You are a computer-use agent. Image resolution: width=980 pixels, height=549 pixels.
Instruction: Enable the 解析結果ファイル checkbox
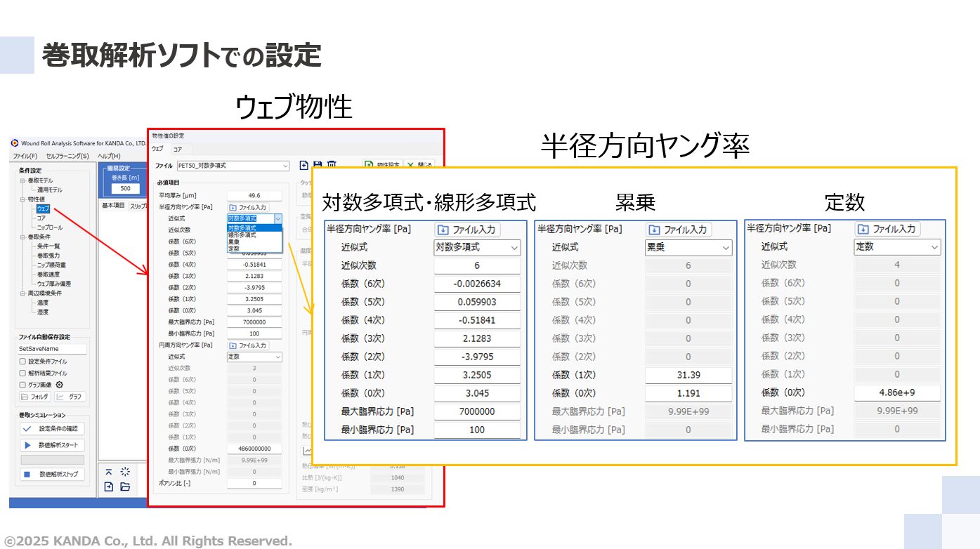22,373
